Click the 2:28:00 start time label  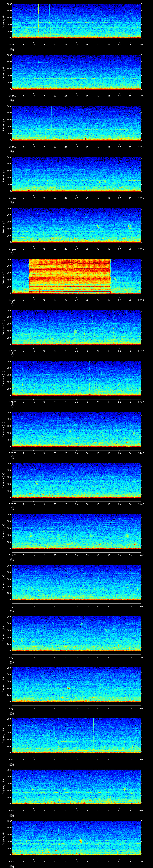click(x=12, y=760)
